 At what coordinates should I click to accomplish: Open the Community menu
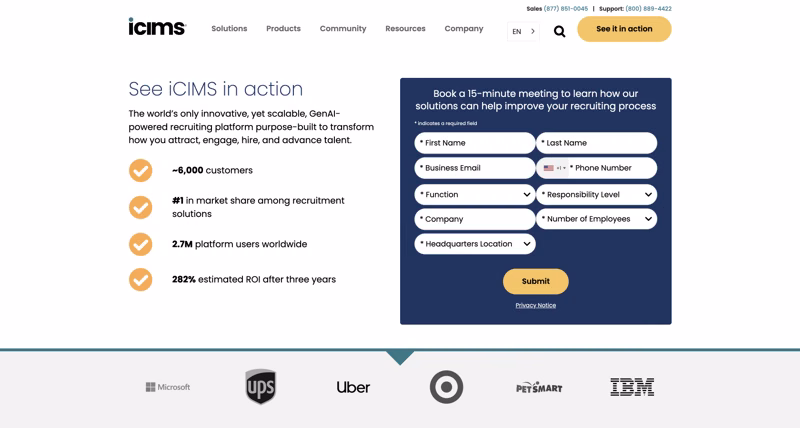click(343, 29)
